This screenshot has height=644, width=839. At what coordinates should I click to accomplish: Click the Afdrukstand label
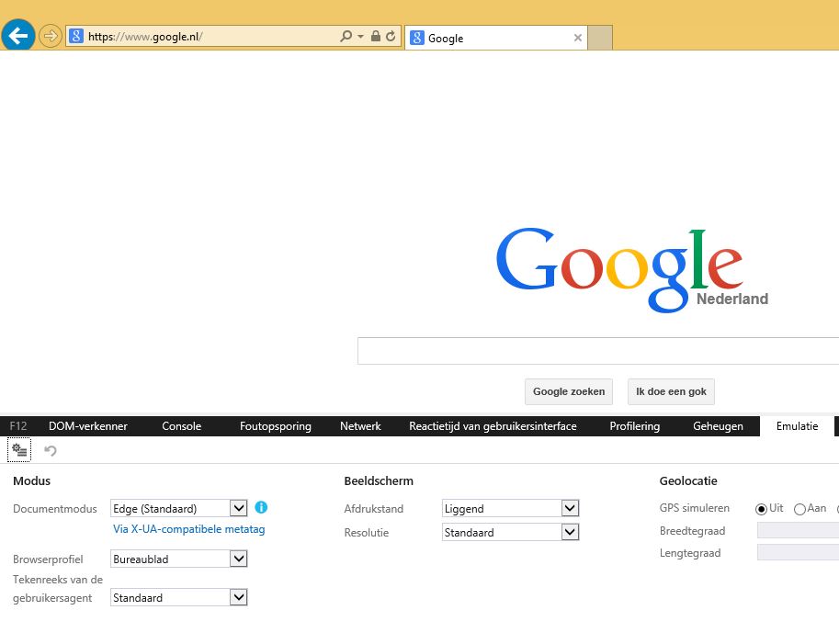373,509
